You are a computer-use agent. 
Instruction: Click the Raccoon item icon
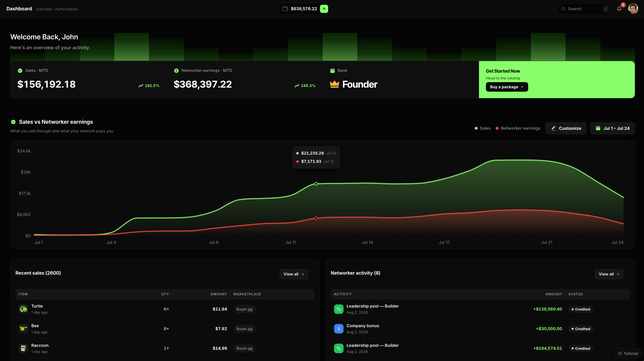click(23, 348)
